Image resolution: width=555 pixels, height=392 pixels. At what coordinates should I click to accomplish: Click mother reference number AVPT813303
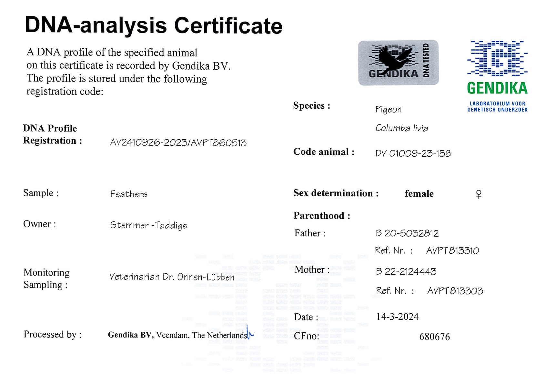455,291
